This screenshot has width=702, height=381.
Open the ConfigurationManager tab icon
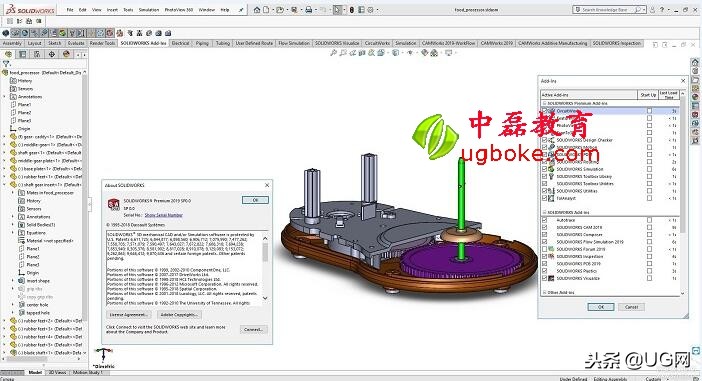tap(37, 54)
